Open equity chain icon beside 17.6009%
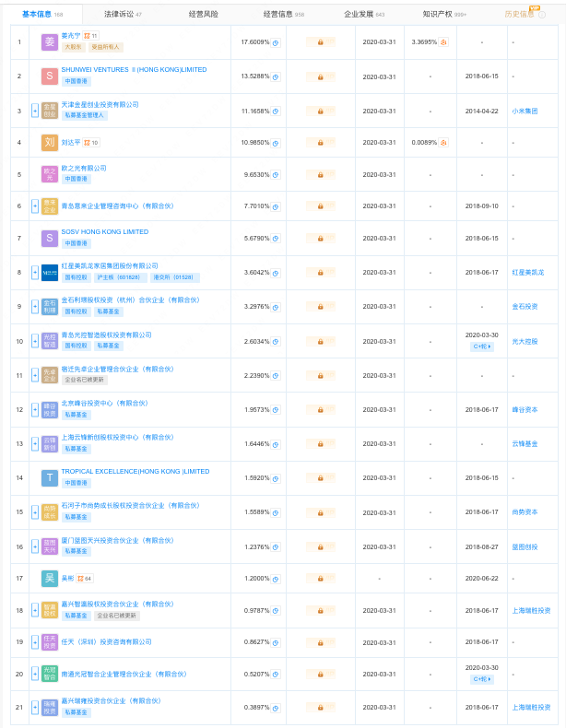Viewport: 566px width, 728px height. (x=276, y=42)
